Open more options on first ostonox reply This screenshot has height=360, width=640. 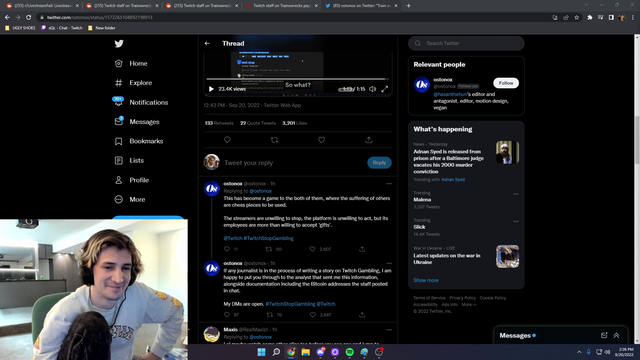click(x=389, y=184)
